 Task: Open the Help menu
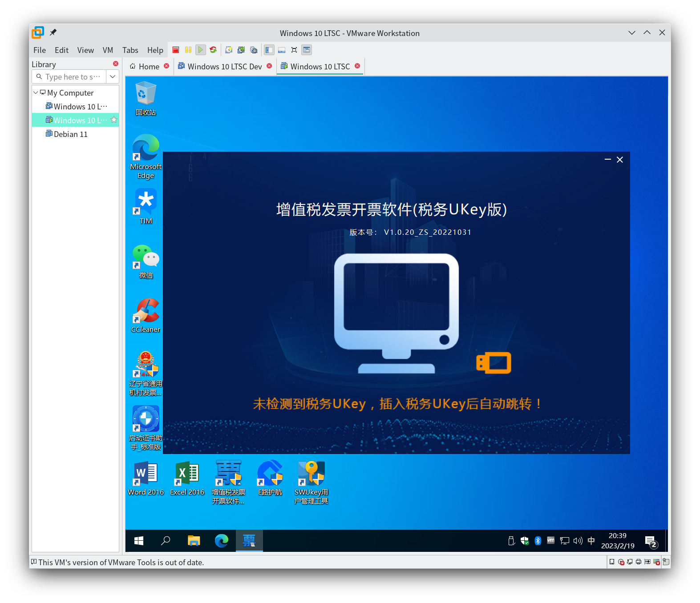point(155,50)
